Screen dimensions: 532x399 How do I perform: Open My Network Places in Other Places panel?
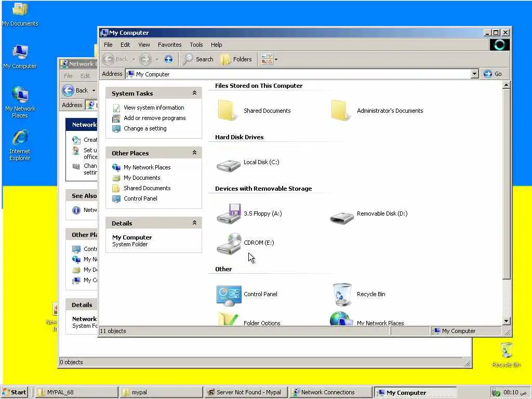click(x=147, y=167)
